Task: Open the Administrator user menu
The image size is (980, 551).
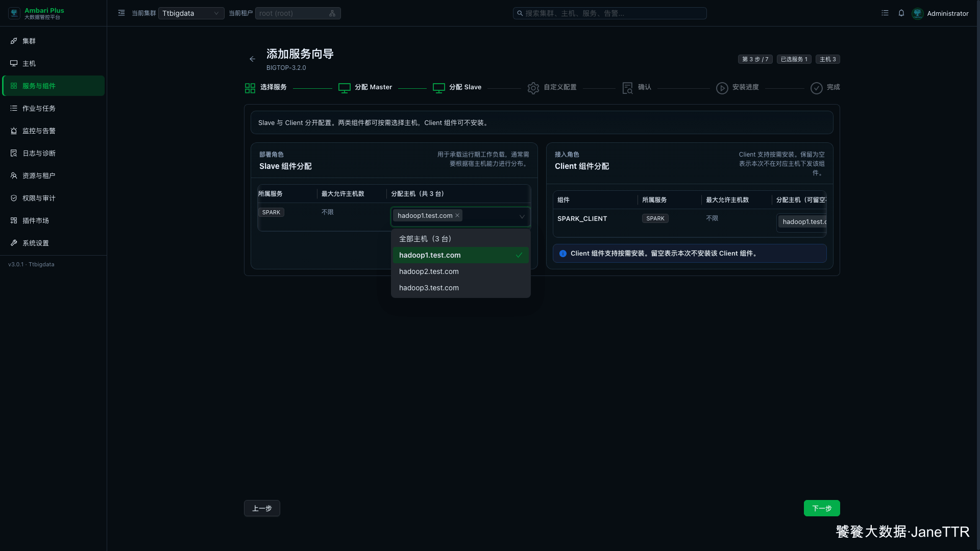Action: click(x=940, y=13)
